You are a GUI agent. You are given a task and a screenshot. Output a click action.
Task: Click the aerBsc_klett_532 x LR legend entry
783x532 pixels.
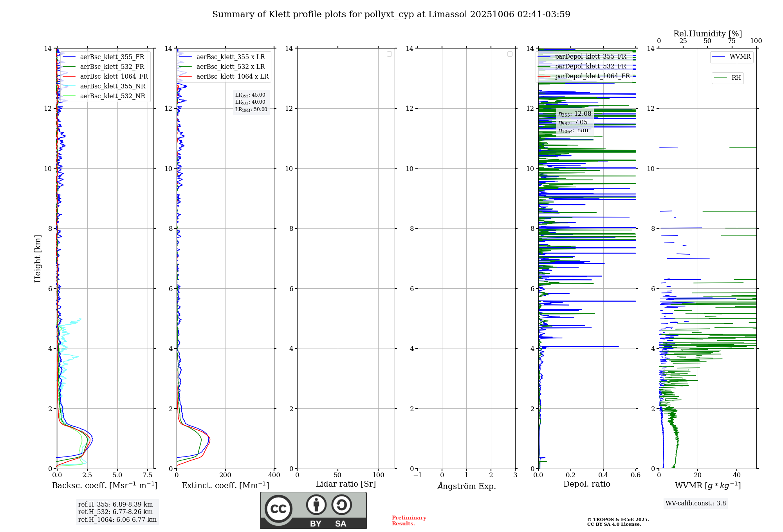[230, 67]
